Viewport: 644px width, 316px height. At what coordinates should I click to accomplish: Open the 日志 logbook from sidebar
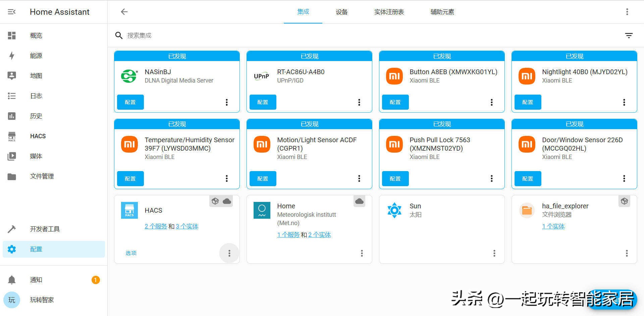tap(36, 96)
